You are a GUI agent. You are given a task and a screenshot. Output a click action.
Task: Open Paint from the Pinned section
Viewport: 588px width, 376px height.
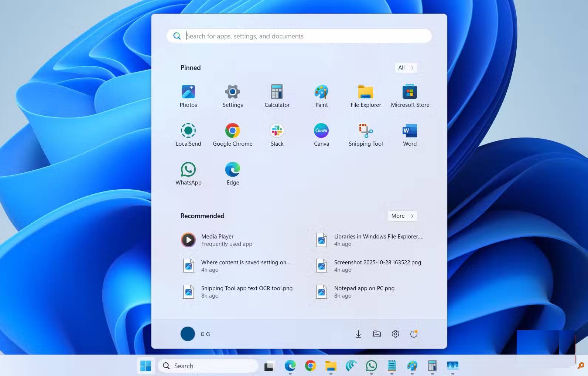(321, 96)
